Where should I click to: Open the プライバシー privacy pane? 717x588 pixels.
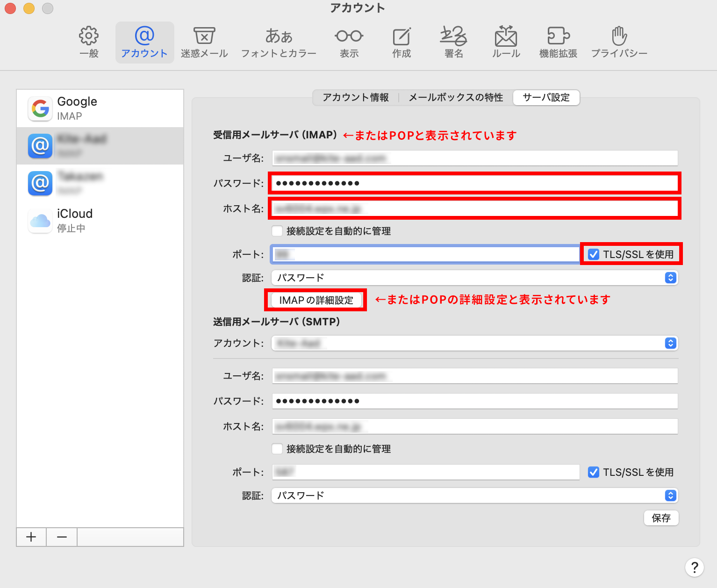tap(619, 42)
